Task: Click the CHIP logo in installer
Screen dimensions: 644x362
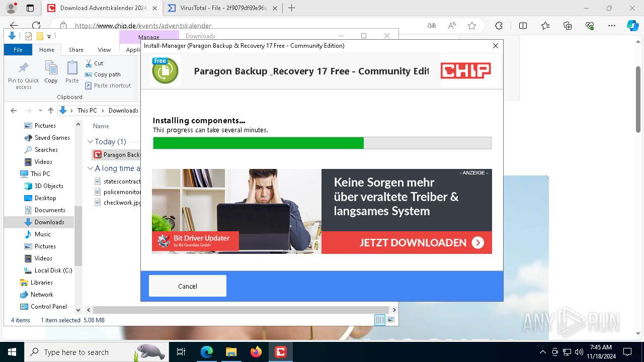Action: tap(466, 71)
